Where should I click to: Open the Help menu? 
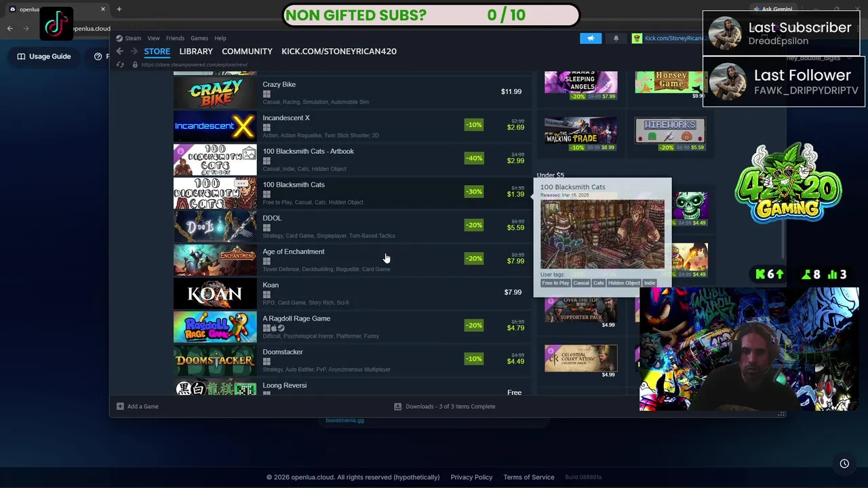tap(220, 38)
